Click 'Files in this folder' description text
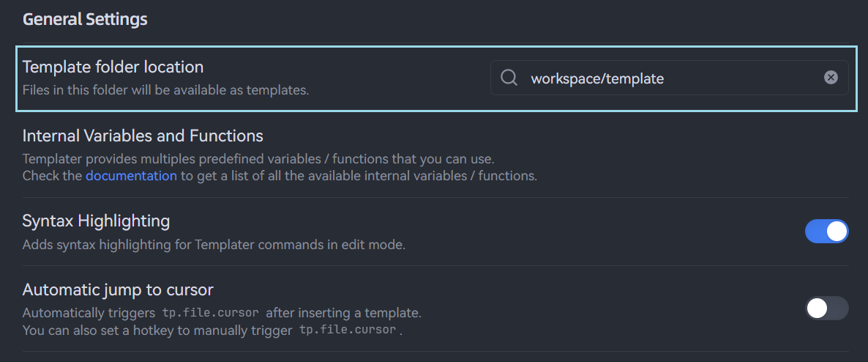Image resolution: width=868 pixels, height=362 pixels. 165,91
